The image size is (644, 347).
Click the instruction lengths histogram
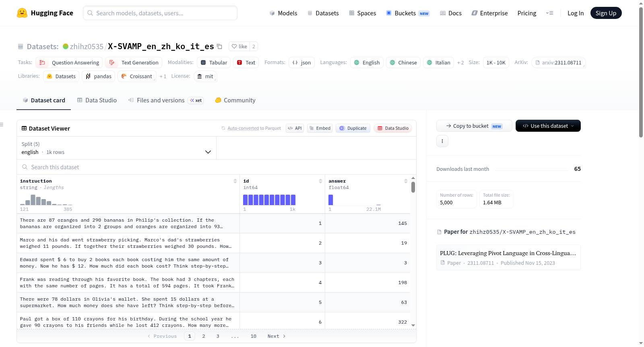click(46, 200)
